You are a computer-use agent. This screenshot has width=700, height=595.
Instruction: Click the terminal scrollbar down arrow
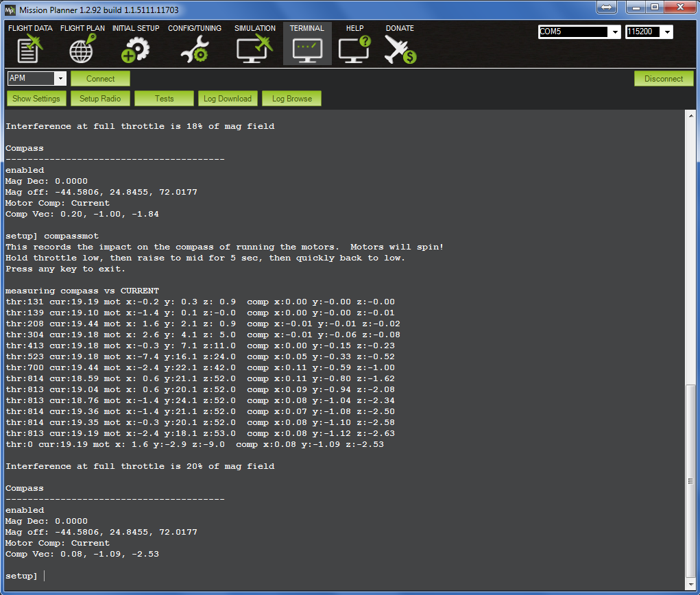tap(690, 584)
